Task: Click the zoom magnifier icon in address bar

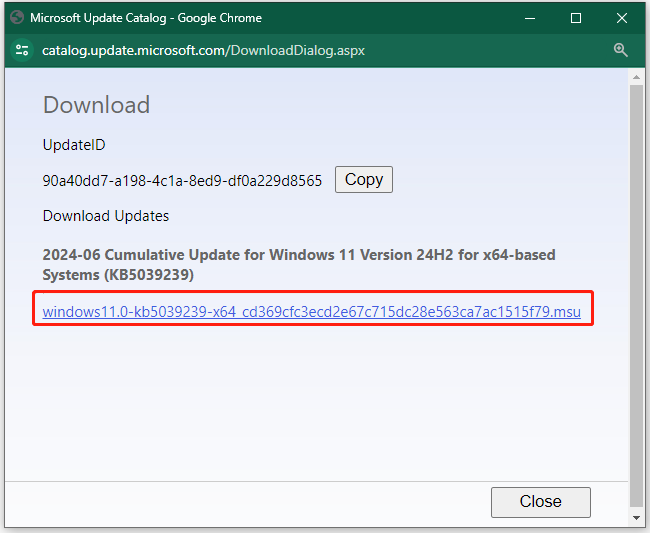Action: pyautogui.click(x=621, y=50)
